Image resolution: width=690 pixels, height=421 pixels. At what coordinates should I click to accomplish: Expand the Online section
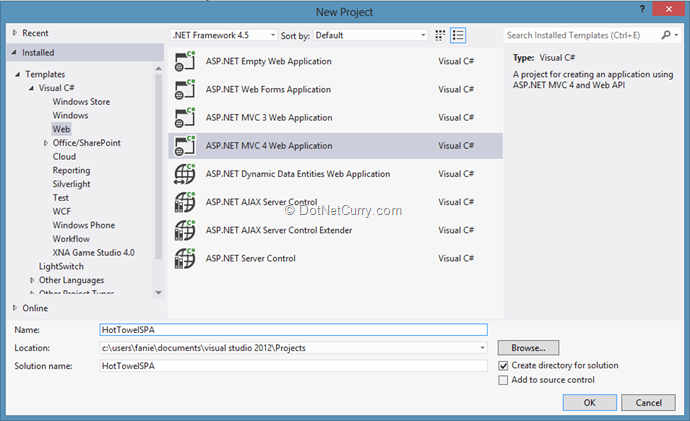click(x=15, y=308)
